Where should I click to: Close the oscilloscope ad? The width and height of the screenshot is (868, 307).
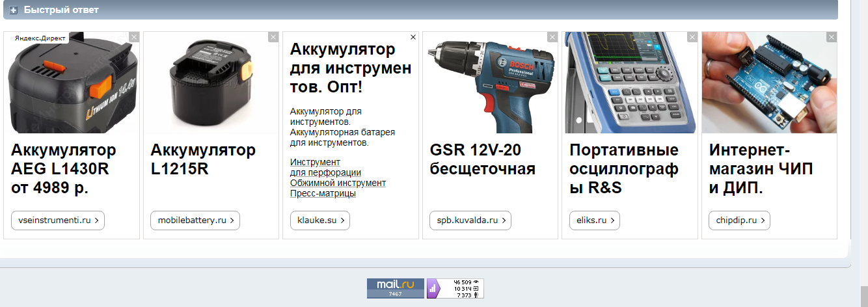click(692, 37)
